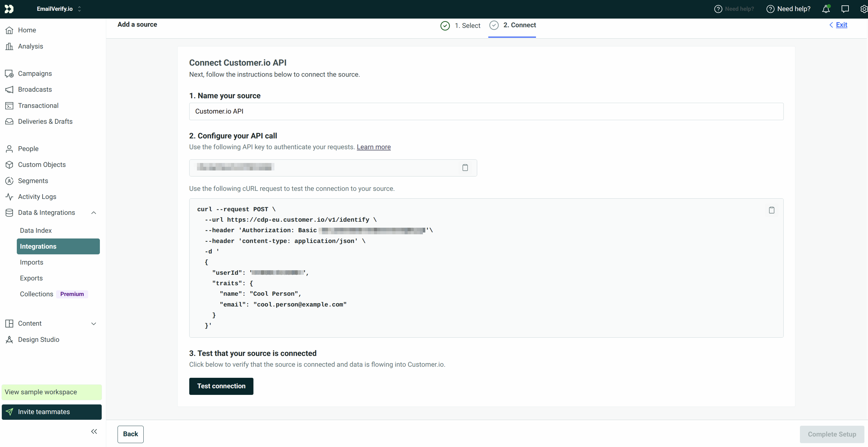868x447 pixels.
Task: Click the Deliveries & Drafts inbox icon
Action: pos(9,122)
